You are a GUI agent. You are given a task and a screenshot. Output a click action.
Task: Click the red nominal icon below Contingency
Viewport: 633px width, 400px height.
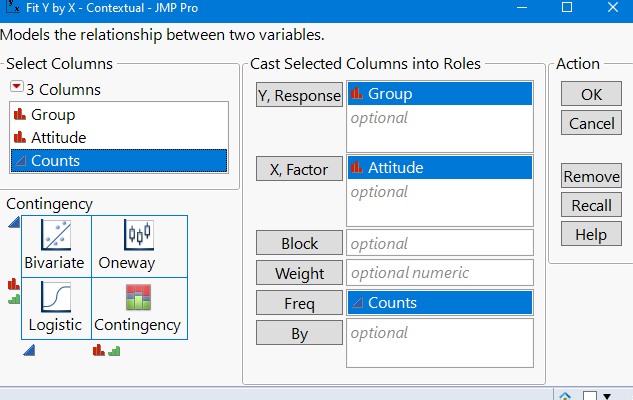[x=99, y=350]
